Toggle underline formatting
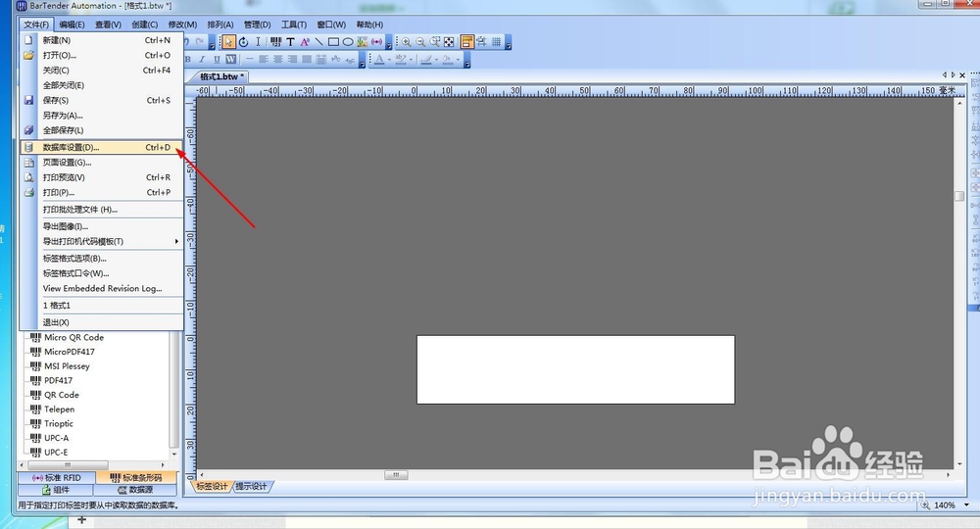 pyautogui.click(x=217, y=60)
